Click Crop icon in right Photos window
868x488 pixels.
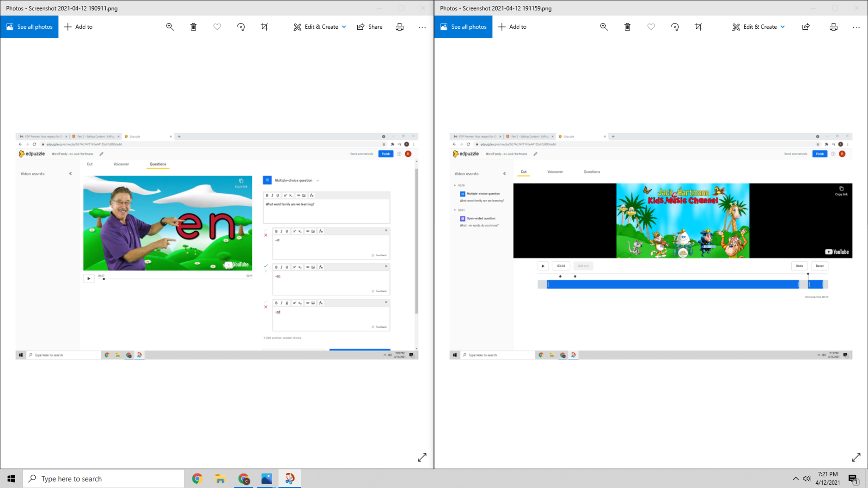[698, 27]
